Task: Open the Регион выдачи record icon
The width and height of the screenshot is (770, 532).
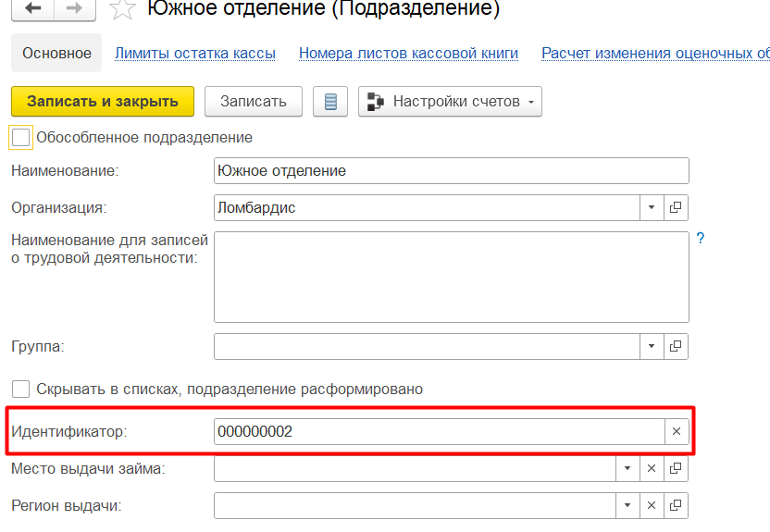Action: click(676, 505)
